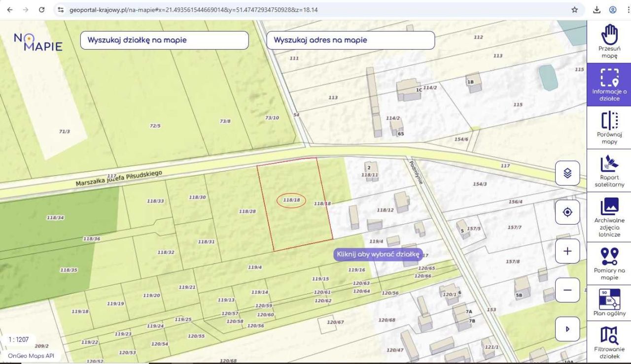Open the browser profile menu
The image size is (631, 364).
coord(613,10)
